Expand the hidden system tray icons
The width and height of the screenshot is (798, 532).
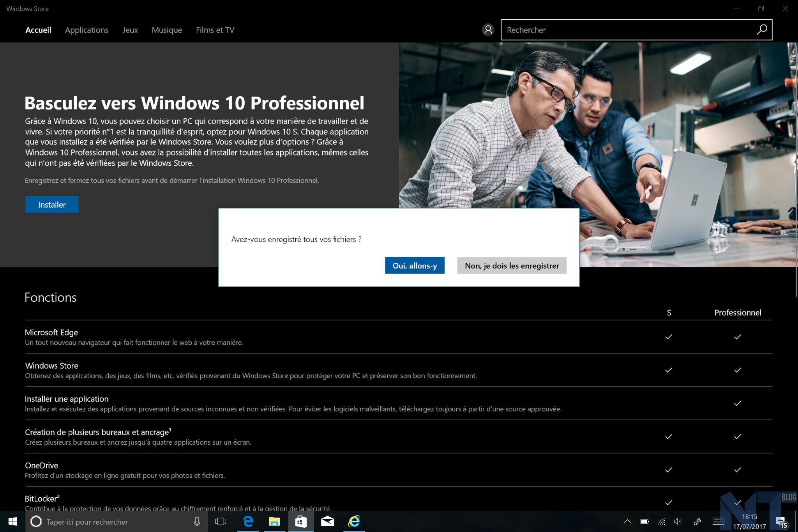[627, 521]
